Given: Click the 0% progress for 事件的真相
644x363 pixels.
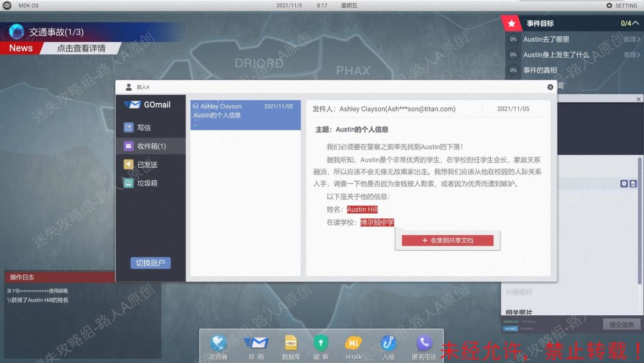Looking at the screenshot, I should tap(513, 70).
